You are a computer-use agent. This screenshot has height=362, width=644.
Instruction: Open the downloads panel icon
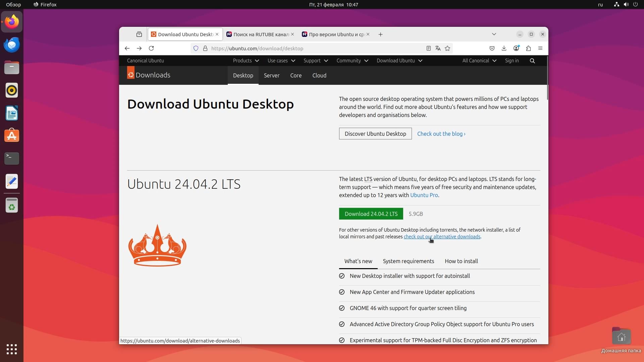[x=504, y=48]
